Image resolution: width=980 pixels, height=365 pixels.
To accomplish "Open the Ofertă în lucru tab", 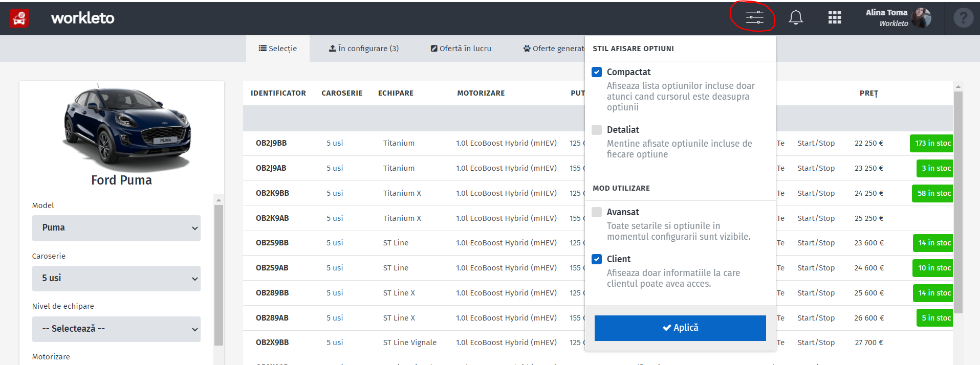I will coord(461,49).
